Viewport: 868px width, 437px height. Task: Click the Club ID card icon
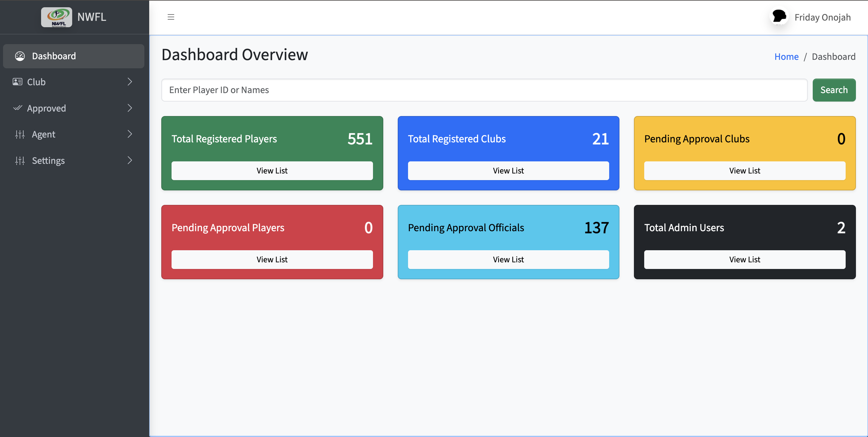[18, 82]
